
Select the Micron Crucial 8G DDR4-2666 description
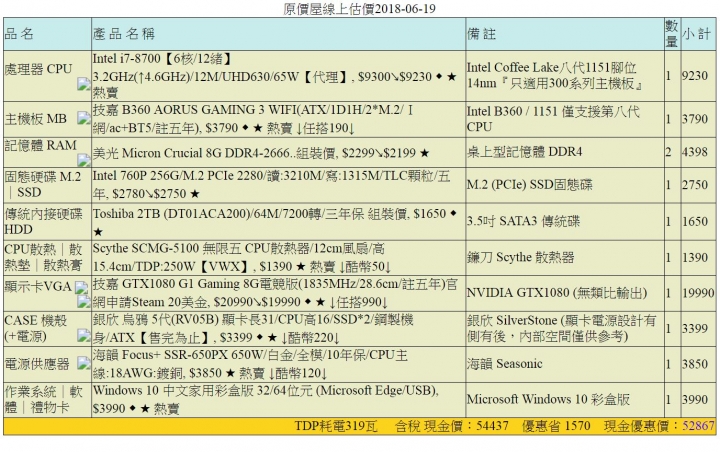(x=261, y=153)
